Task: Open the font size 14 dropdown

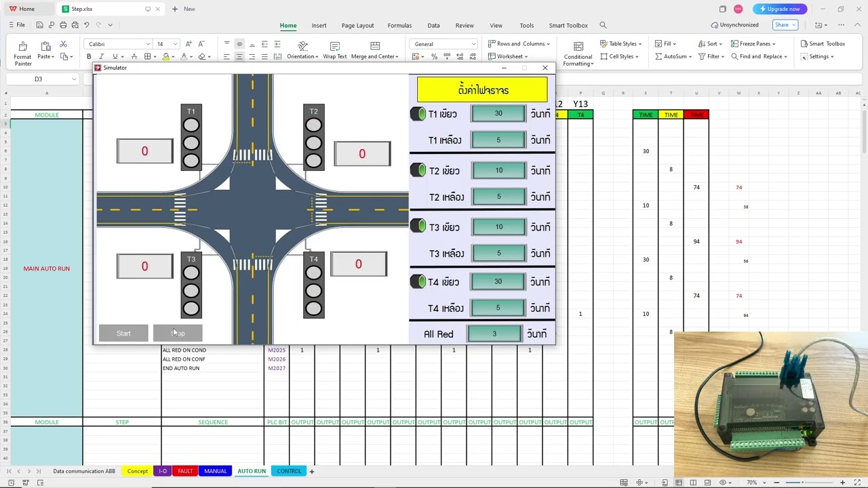Action: (175, 44)
